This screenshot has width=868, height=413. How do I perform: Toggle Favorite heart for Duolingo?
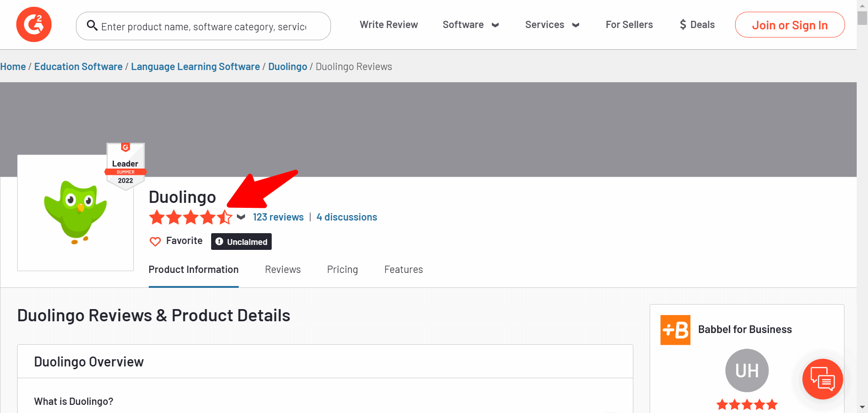coord(155,242)
